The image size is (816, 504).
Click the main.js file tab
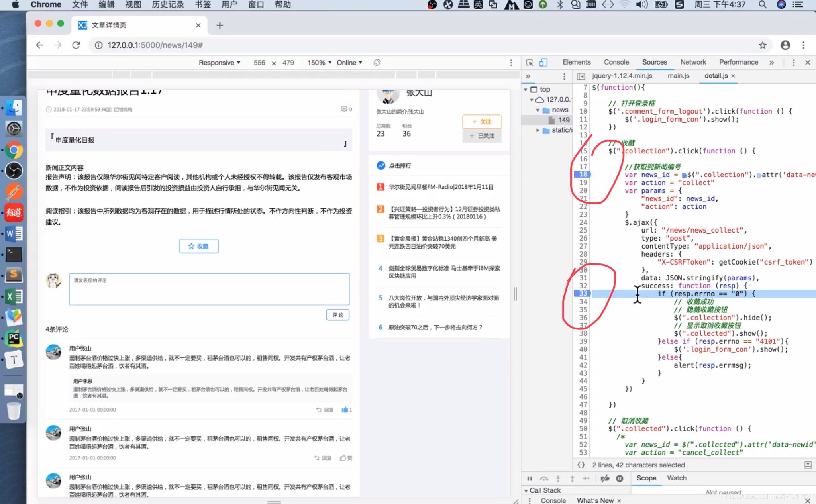click(x=678, y=76)
